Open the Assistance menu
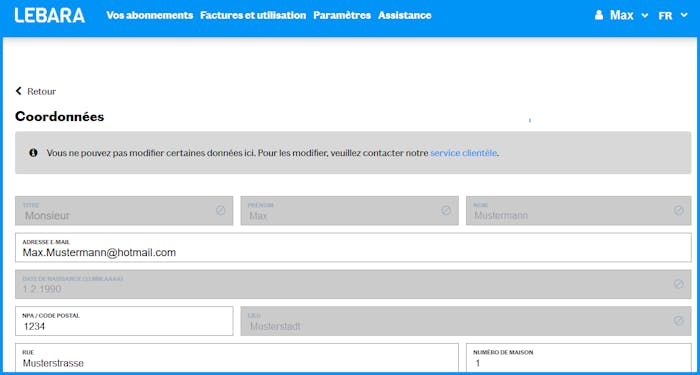This screenshot has width=700, height=375. pyautogui.click(x=404, y=15)
